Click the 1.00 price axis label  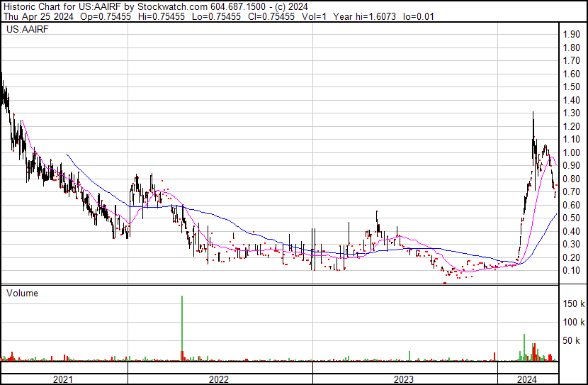[571, 152]
